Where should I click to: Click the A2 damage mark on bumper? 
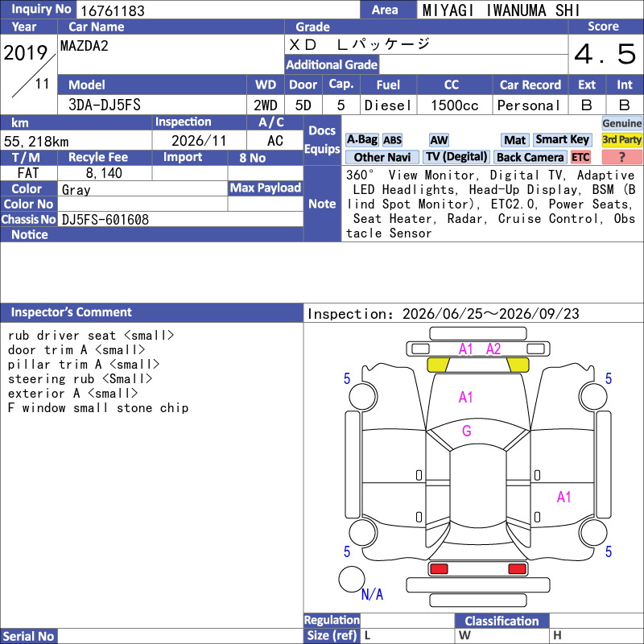click(493, 349)
